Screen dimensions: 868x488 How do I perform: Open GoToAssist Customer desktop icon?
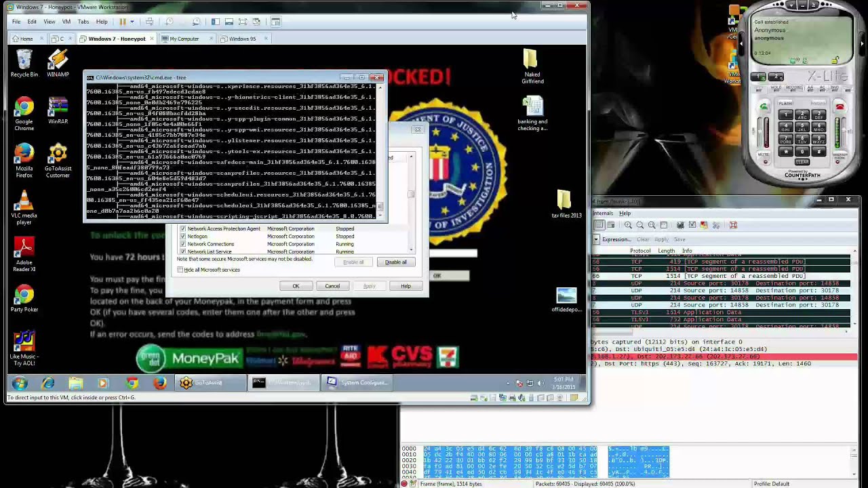58,161
